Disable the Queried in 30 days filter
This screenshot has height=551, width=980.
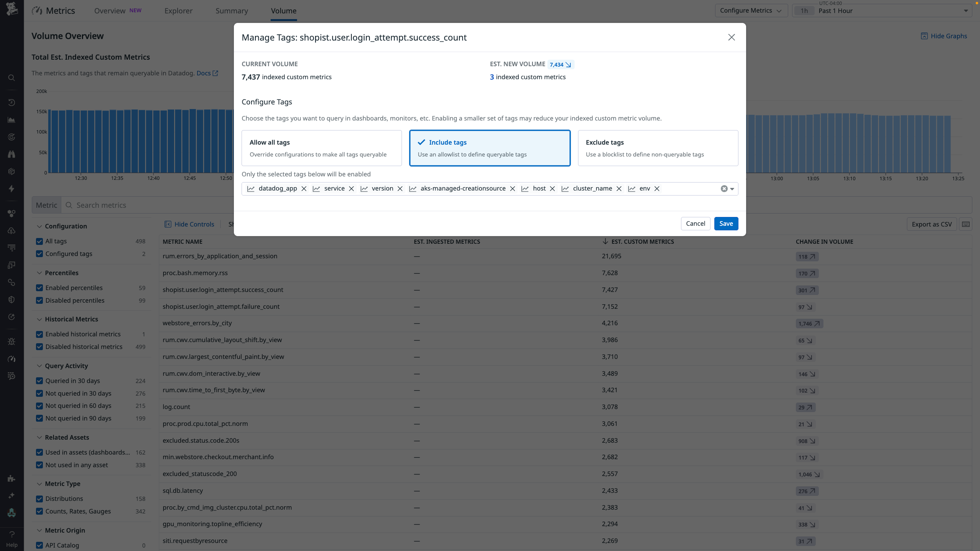(x=39, y=381)
